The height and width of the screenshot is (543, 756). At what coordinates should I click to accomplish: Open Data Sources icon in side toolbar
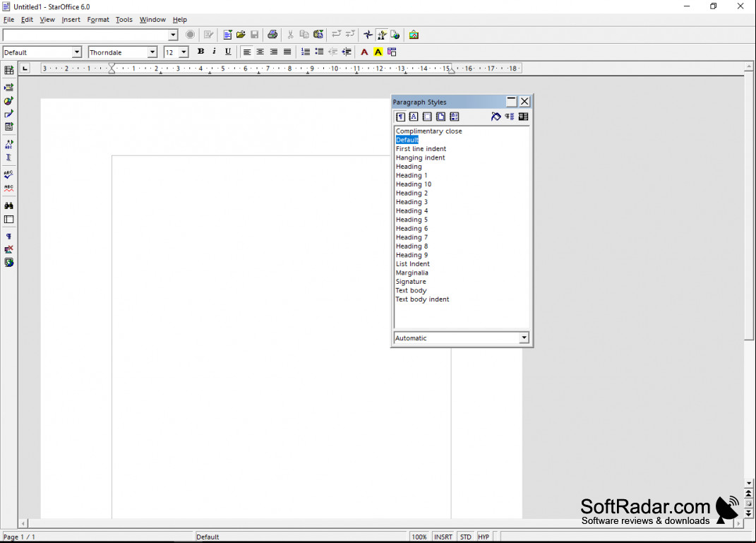tap(8, 219)
